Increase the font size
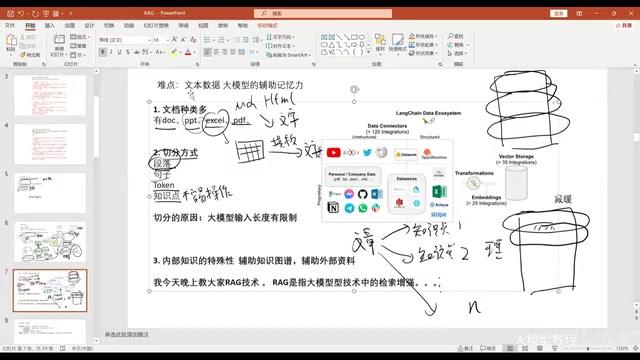This screenshot has width=640, height=360. 175,40
